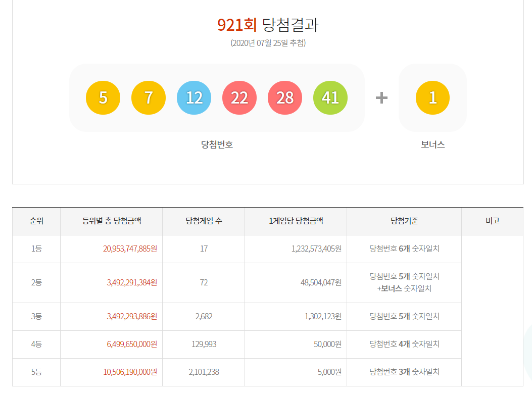Click the 2등 rank cell
Screen dimensions: 532x394
tap(36, 283)
